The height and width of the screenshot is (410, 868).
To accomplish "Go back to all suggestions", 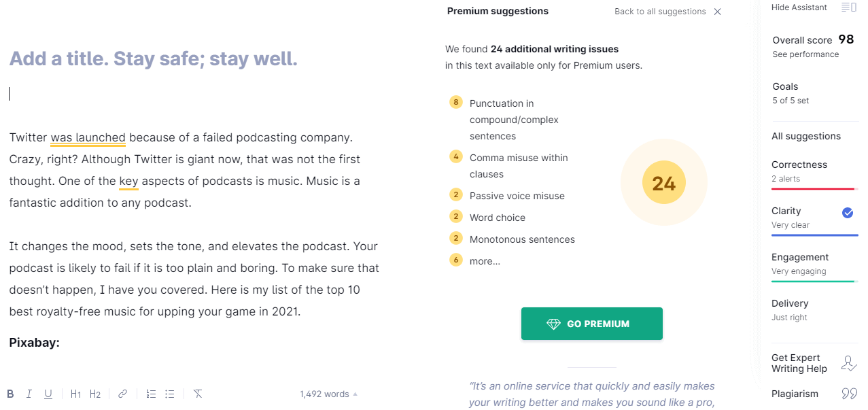I will (x=659, y=12).
